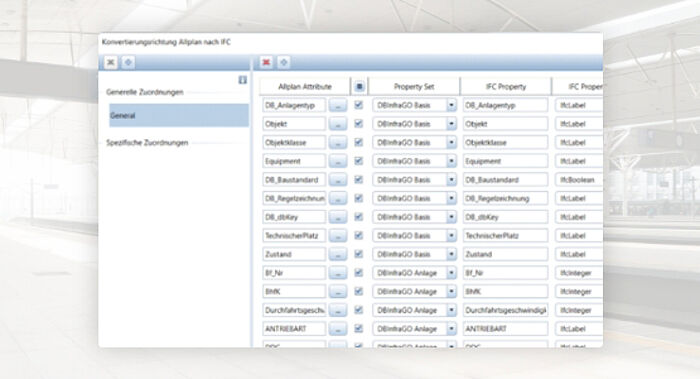Open Property Set dropdown for DB_Anlagentyp
Viewport: 700px width, 379px height.
[451, 105]
